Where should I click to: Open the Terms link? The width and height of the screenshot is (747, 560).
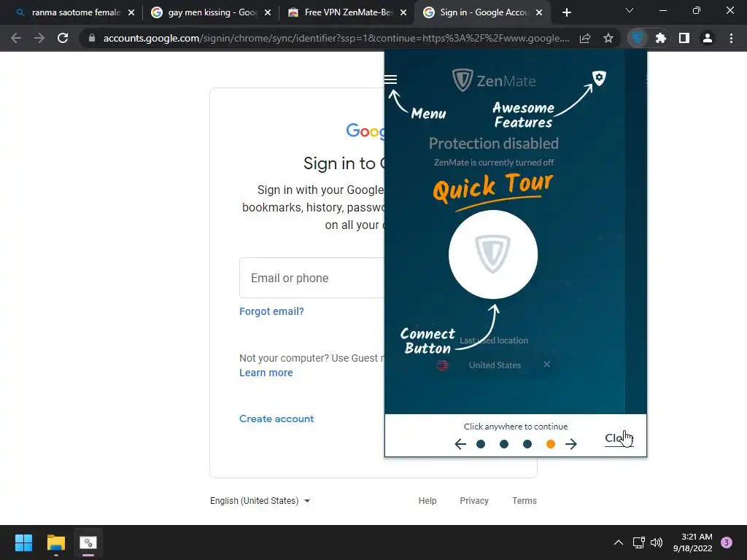pyautogui.click(x=524, y=500)
